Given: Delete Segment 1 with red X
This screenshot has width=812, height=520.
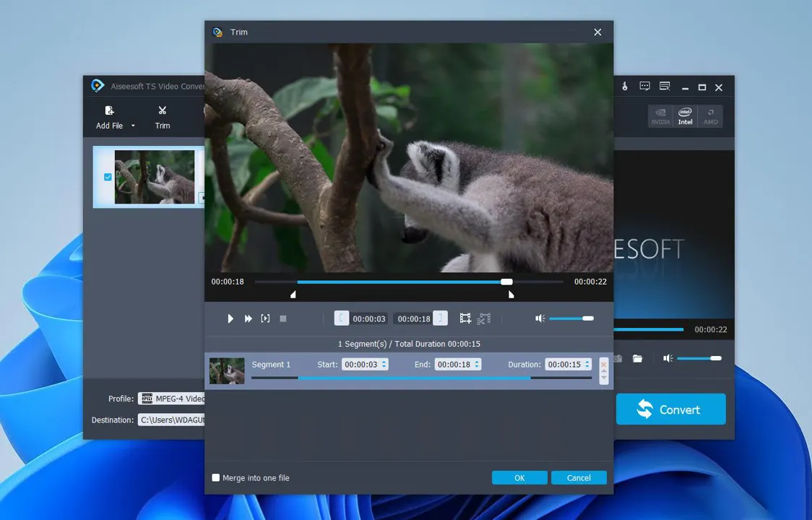Looking at the screenshot, I should [x=604, y=364].
